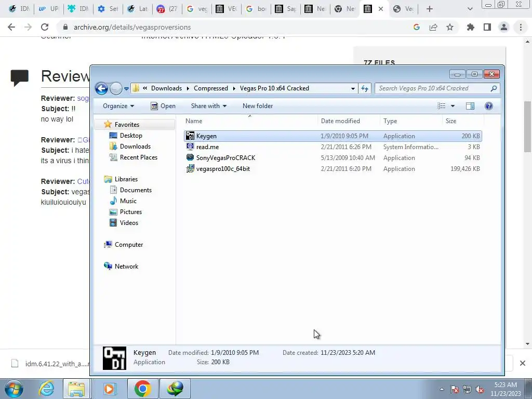This screenshot has height=399, width=532.
Task: Select Computer in navigation pane
Action: coord(128,245)
